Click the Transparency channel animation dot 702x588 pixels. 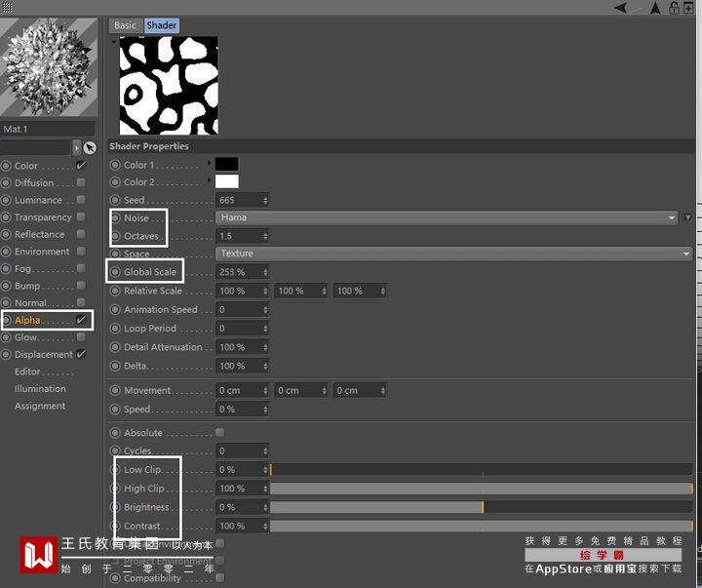point(6,217)
